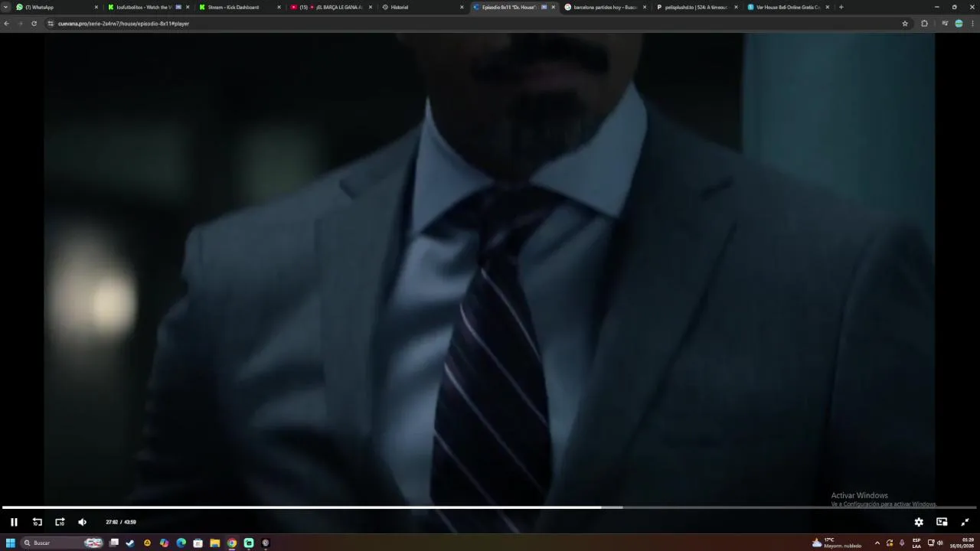
Task: Open the green taskbar app icon
Action: tap(249, 543)
